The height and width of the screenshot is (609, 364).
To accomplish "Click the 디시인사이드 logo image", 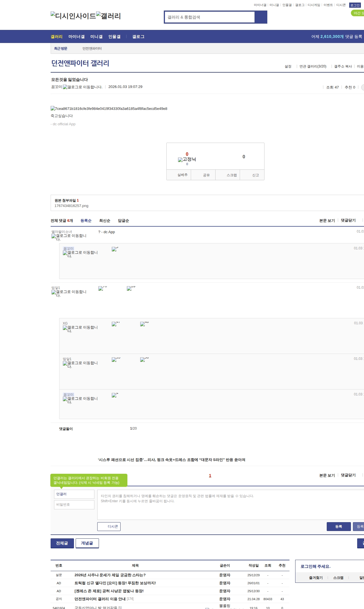I will pos(73,16).
